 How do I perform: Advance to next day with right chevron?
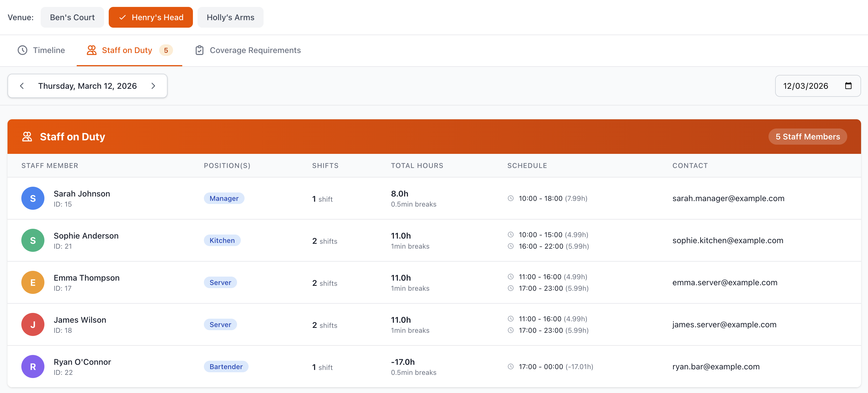point(153,86)
